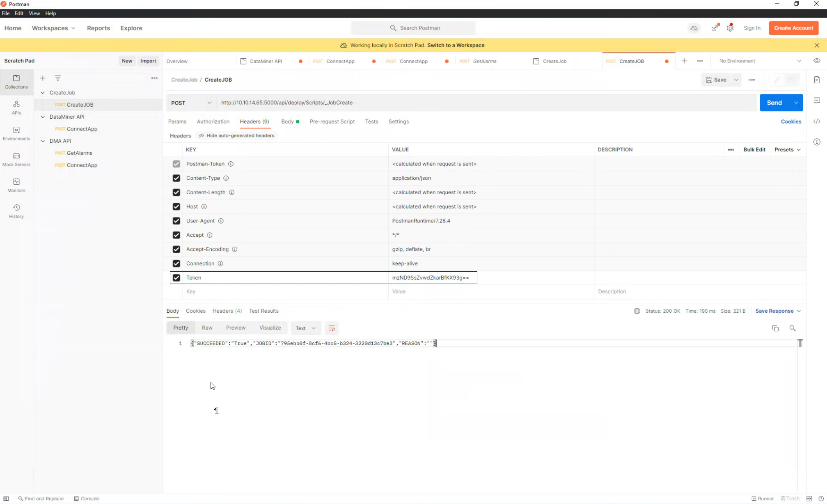Image resolution: width=827 pixels, height=504 pixels.
Task: Open the comments icon in right sidebar
Action: 817,101
